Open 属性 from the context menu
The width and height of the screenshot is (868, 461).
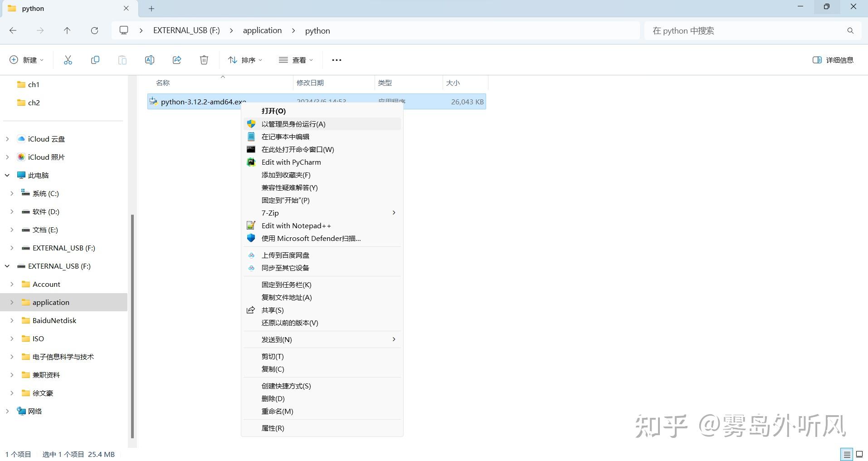[x=273, y=427]
